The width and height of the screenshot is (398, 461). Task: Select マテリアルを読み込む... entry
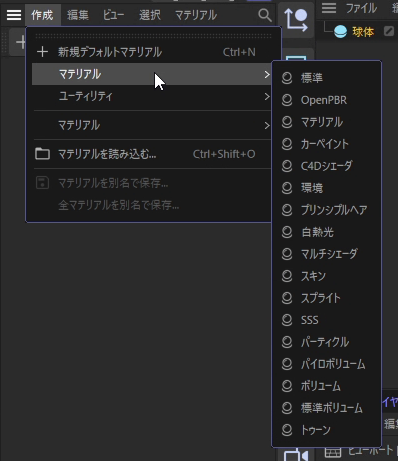coord(152,154)
